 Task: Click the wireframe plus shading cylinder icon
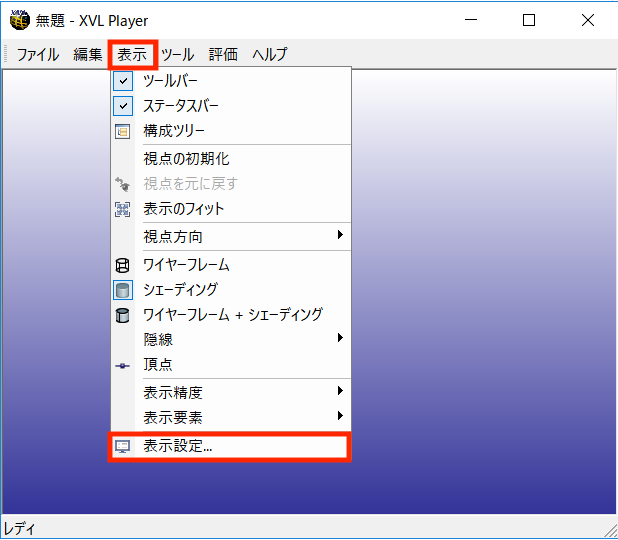tap(123, 315)
